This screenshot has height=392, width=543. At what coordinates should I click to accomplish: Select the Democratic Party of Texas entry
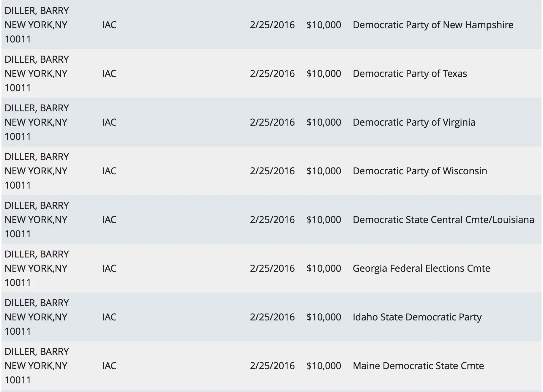point(410,74)
